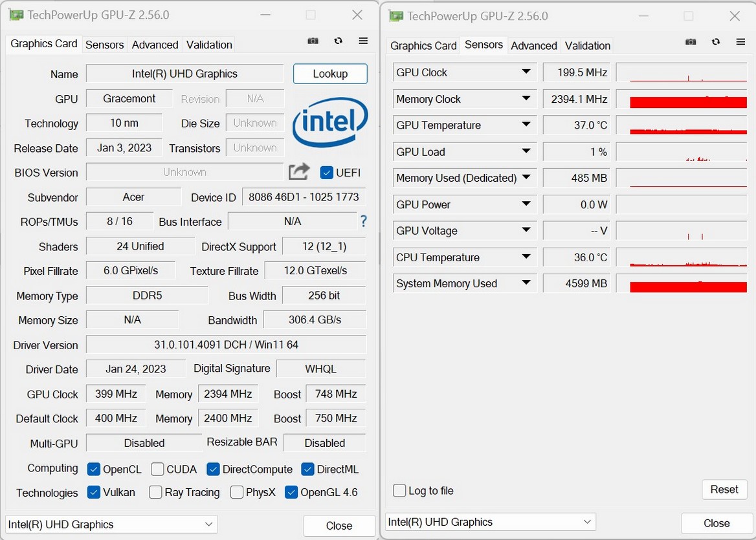Image resolution: width=756 pixels, height=540 pixels.
Task: Click the GPU Temperature graph
Action: (682, 125)
